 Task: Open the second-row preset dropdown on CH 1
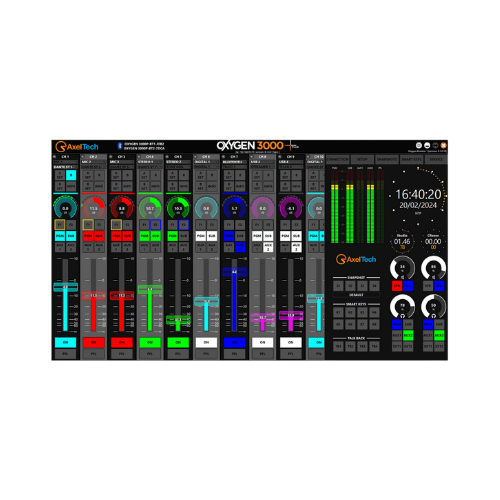[x=65, y=167]
